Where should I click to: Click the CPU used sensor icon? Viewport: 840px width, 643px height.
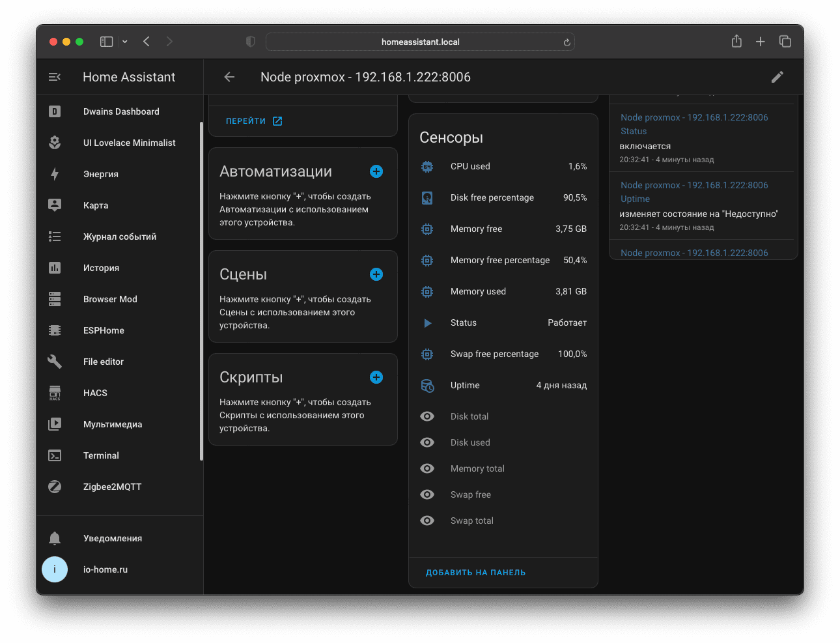(x=427, y=166)
